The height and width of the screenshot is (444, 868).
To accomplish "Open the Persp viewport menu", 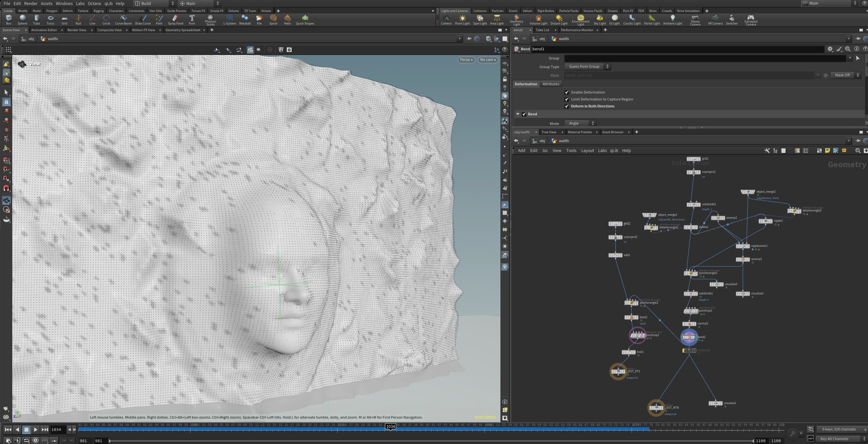I will (466, 60).
